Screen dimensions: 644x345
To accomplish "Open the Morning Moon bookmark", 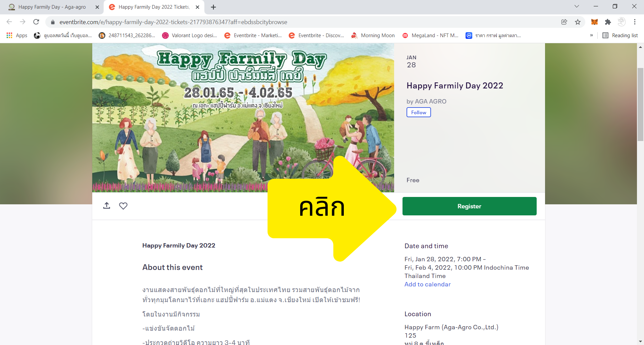I will [373, 36].
